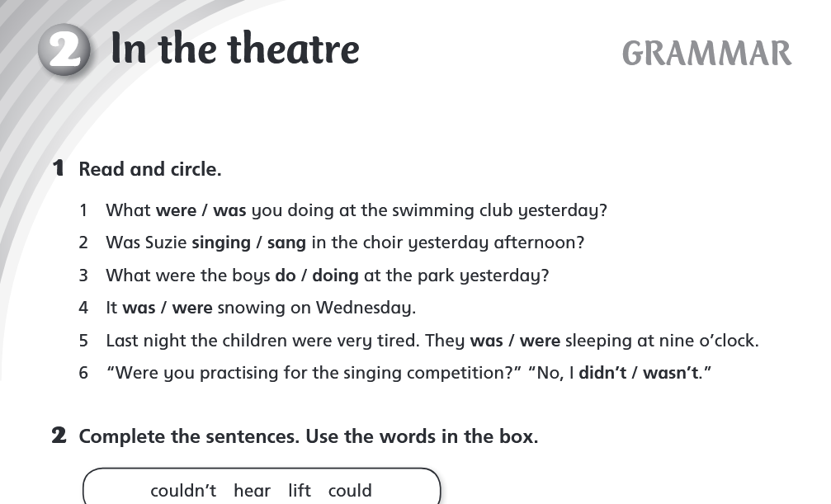Circle the answer "wasn't" in sentence 6
This screenshot has width=831, height=504.
click(x=671, y=373)
